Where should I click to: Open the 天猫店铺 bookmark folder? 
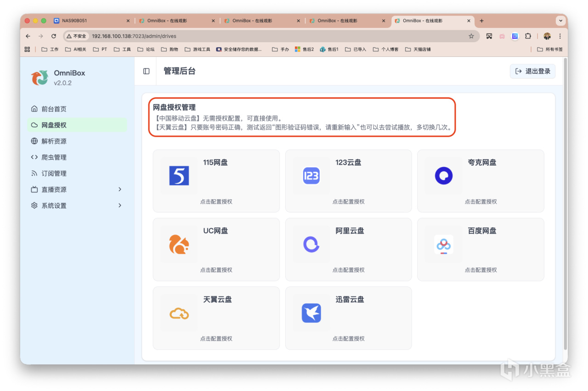pos(418,49)
